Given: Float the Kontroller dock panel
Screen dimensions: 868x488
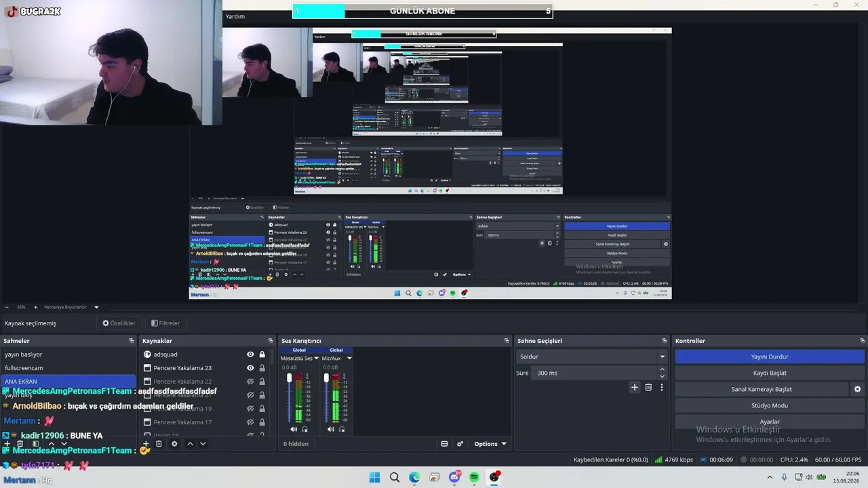Looking at the screenshot, I should pyautogui.click(x=863, y=341).
